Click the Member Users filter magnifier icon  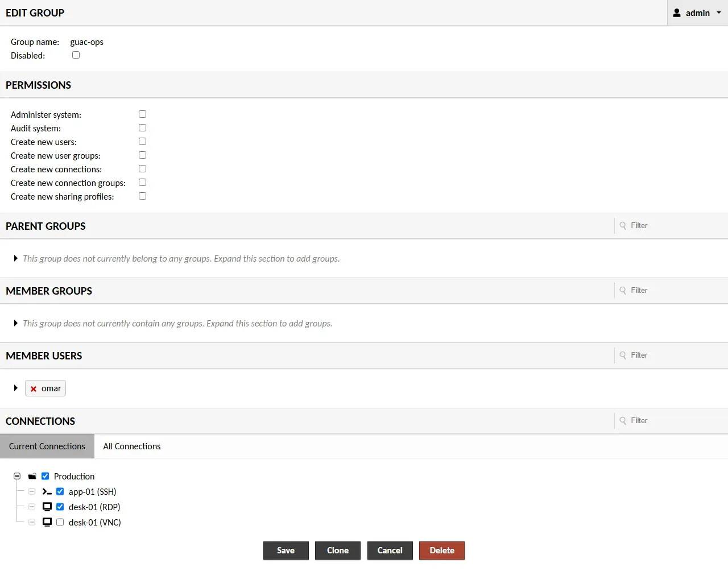[x=623, y=355]
